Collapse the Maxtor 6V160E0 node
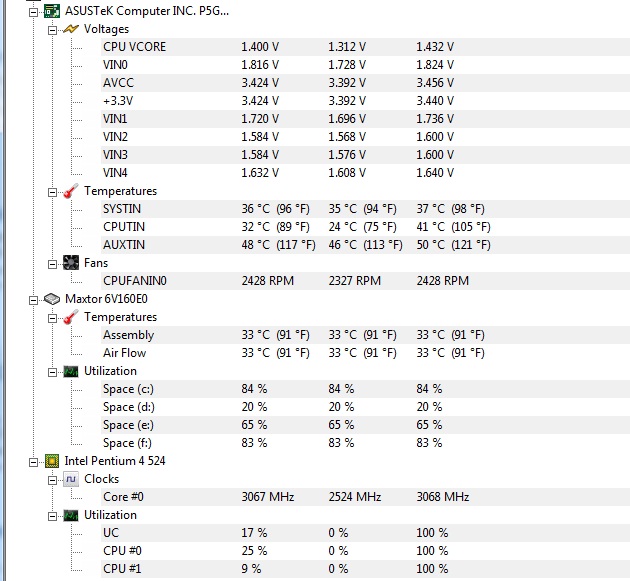Image resolution: width=630 pixels, height=581 pixels. [34, 299]
